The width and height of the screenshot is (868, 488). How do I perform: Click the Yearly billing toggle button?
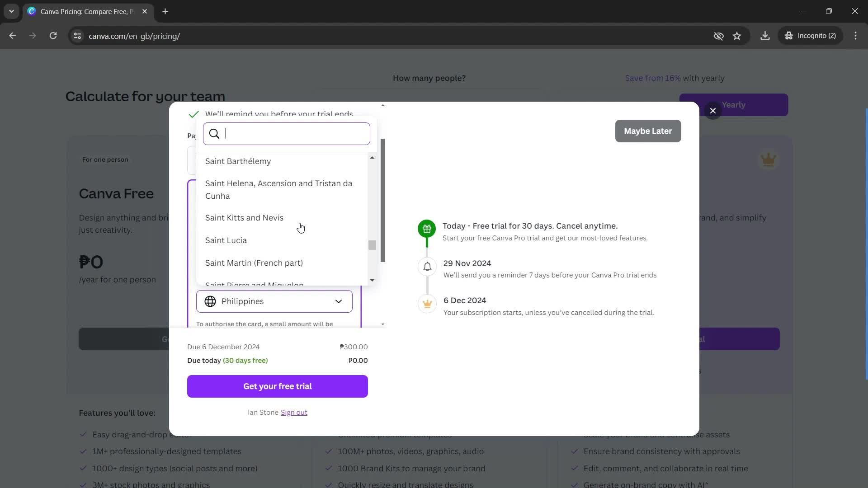click(733, 105)
